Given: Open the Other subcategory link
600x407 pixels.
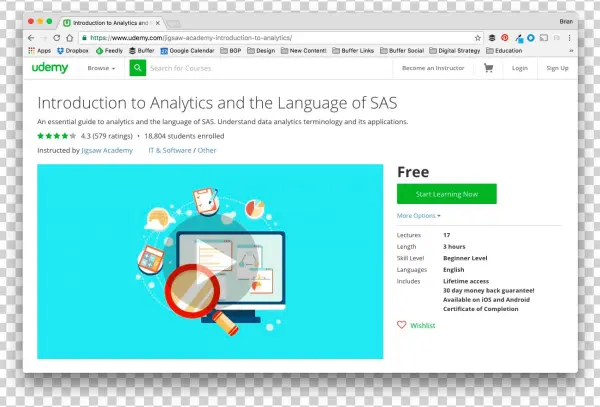Looking at the screenshot, I should tap(207, 150).
